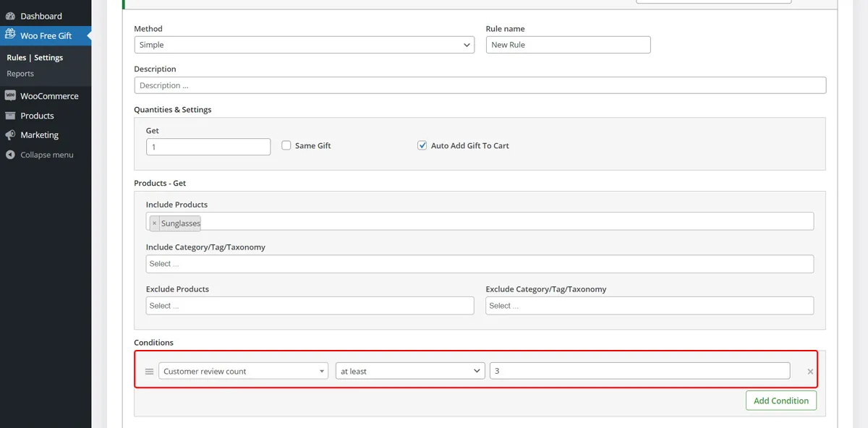Remove Sunglasses tag via x icon
Image resolution: width=868 pixels, height=428 pixels.
click(x=154, y=223)
